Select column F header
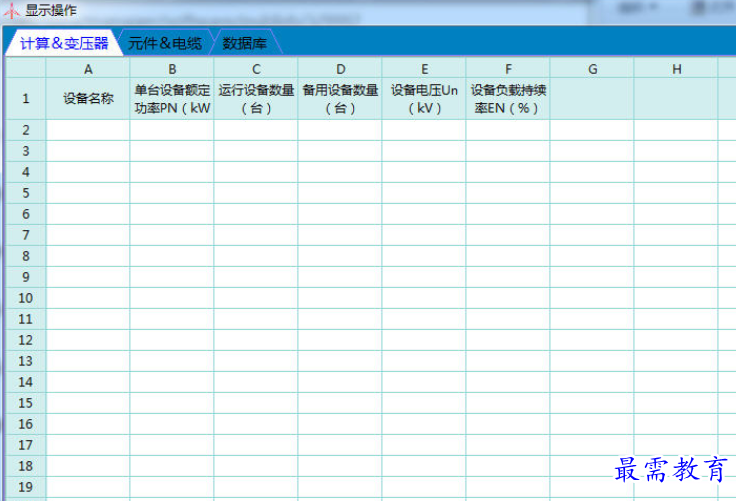Screen dimensions: 736x501 (508, 69)
